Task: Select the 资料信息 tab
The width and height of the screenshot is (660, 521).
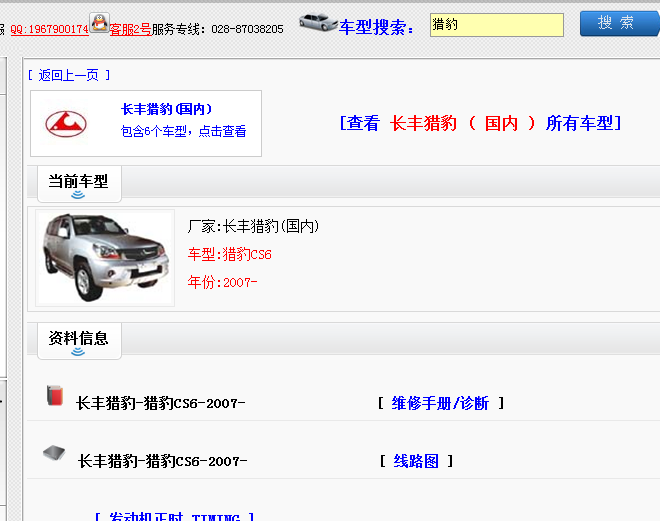Action: (79, 340)
